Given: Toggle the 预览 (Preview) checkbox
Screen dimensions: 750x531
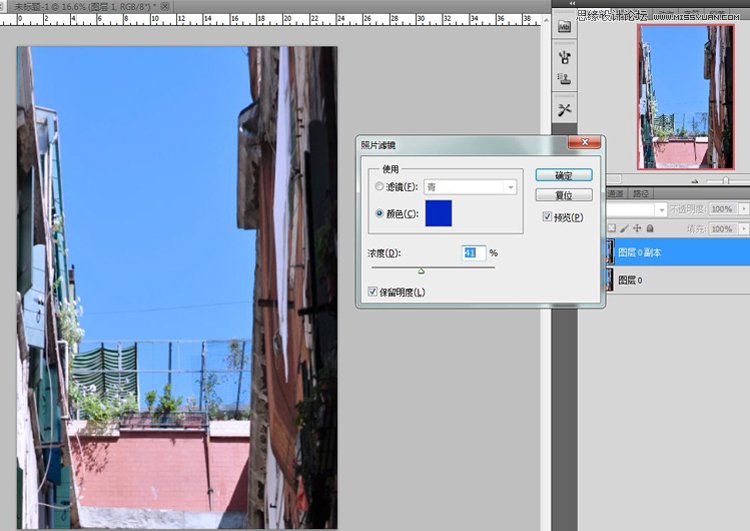Looking at the screenshot, I should pyautogui.click(x=546, y=217).
